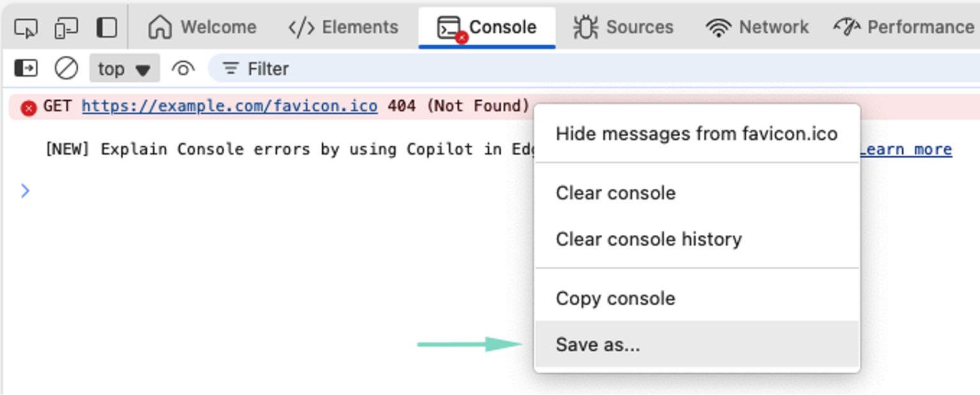Open the favicon.ico URL link
Screen dimensions: 980x395
229,106
